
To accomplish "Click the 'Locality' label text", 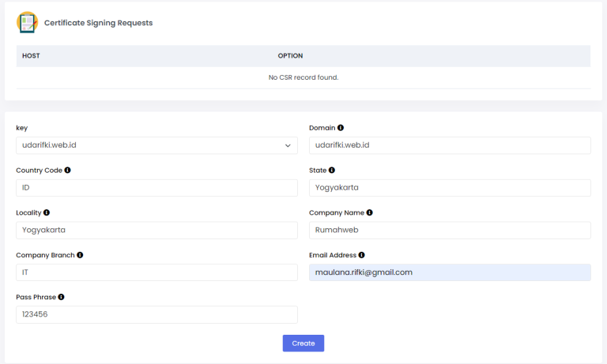I will tap(28, 212).
